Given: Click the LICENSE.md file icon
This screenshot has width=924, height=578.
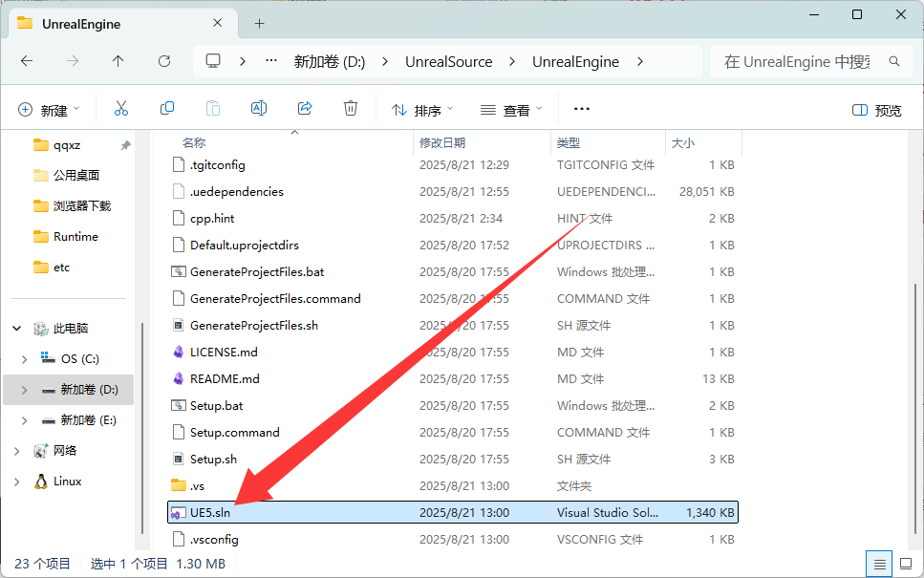Looking at the screenshot, I should tap(178, 352).
